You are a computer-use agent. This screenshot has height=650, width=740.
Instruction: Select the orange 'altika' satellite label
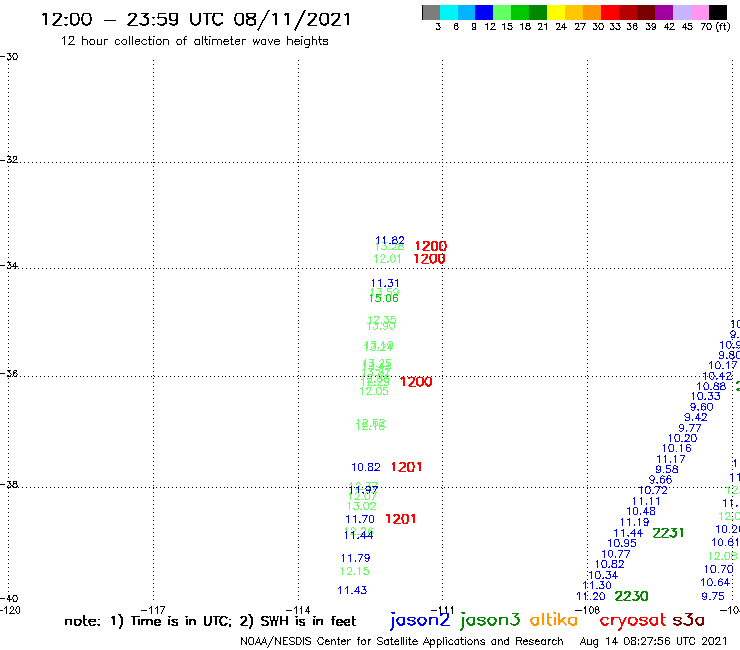pyautogui.click(x=554, y=620)
